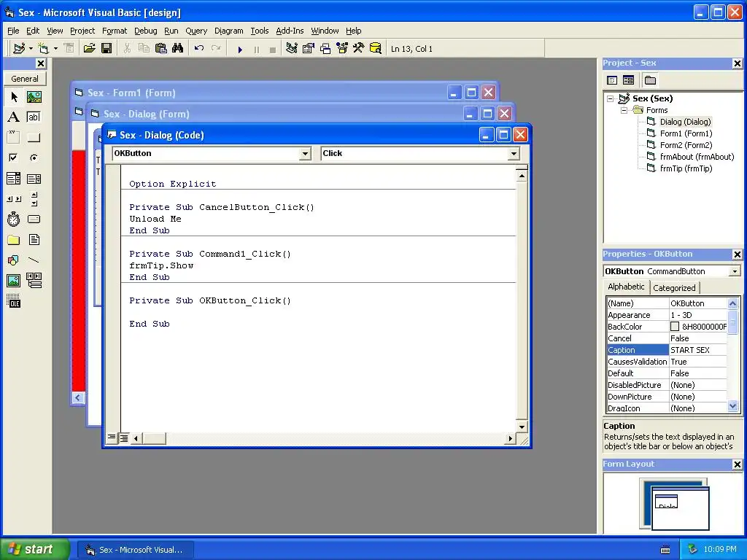
Task: Open Add Form dropdown arrow
Action: pyautogui.click(x=55, y=49)
